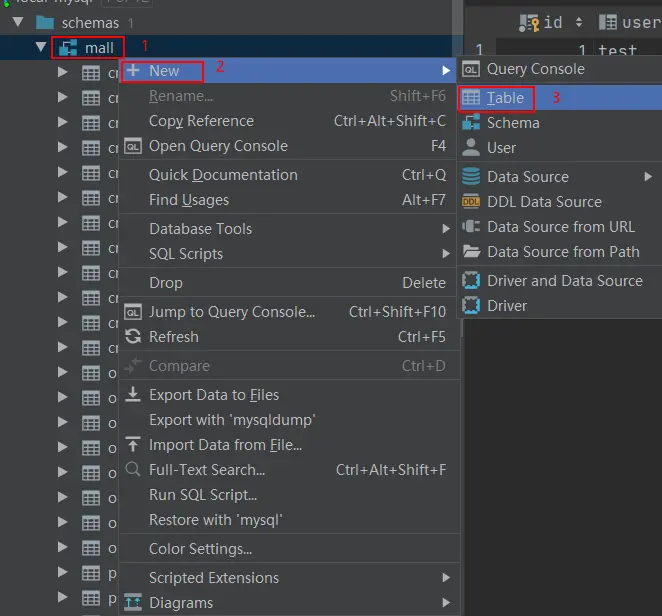Click the Schema icon in New submenu
This screenshot has width=662, height=616.
[x=471, y=123]
